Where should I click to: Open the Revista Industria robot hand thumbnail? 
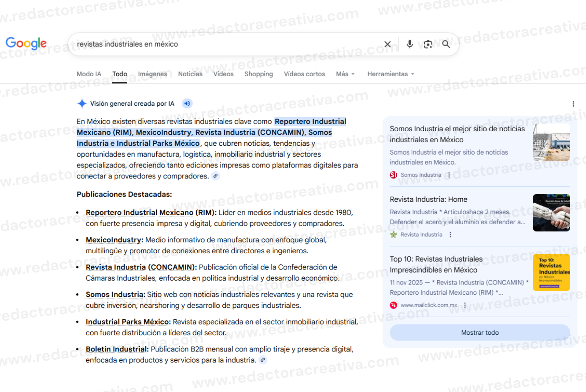coord(551,213)
